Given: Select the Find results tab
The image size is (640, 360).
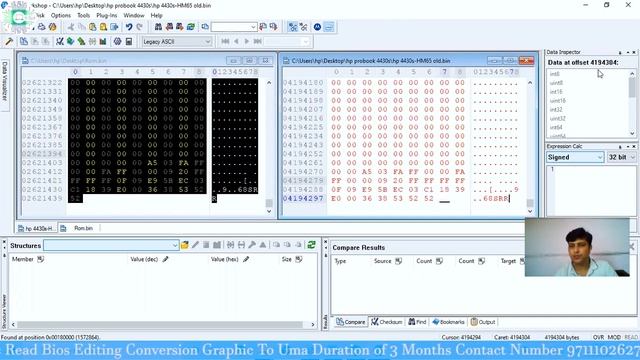Looking at the screenshot, I should coord(417,322).
